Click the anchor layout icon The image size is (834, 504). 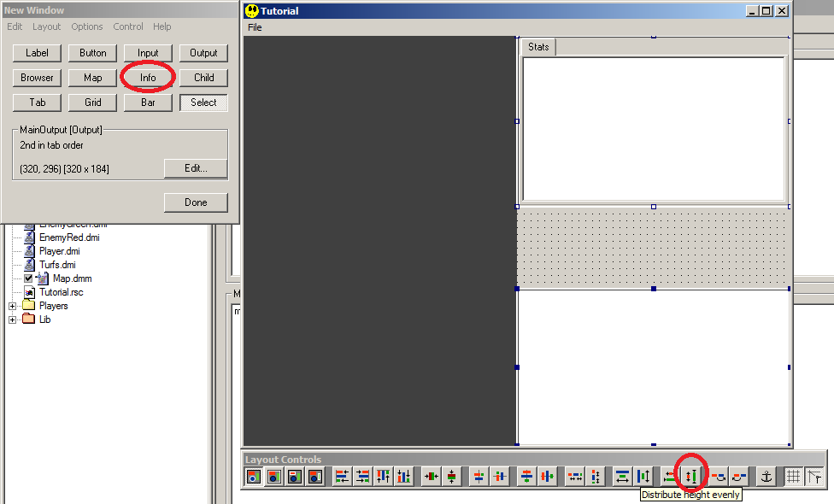coord(766,476)
